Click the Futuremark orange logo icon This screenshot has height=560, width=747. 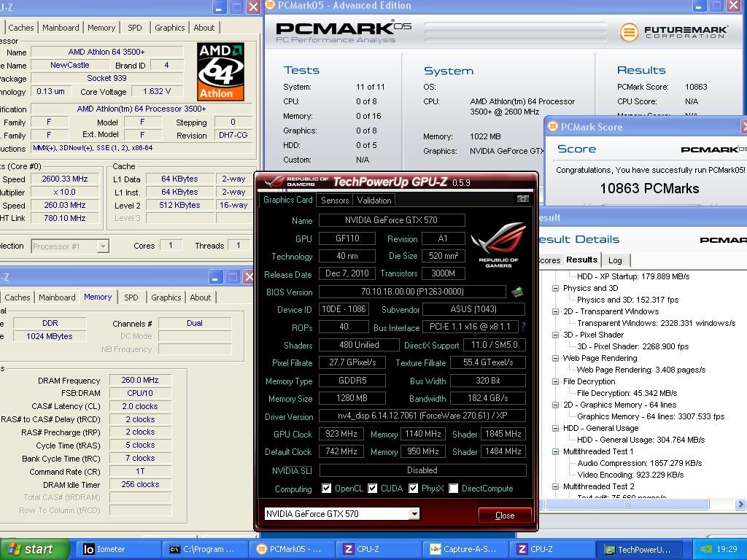629,32
